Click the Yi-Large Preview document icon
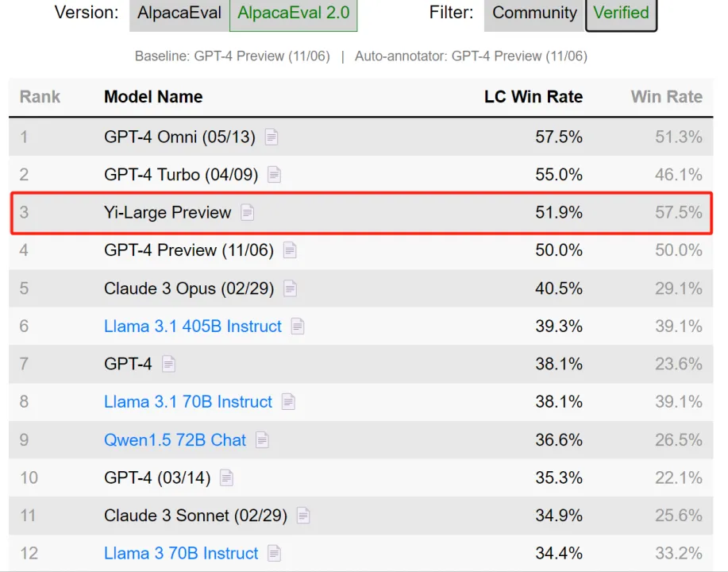The width and height of the screenshot is (728, 572). pyautogui.click(x=248, y=213)
